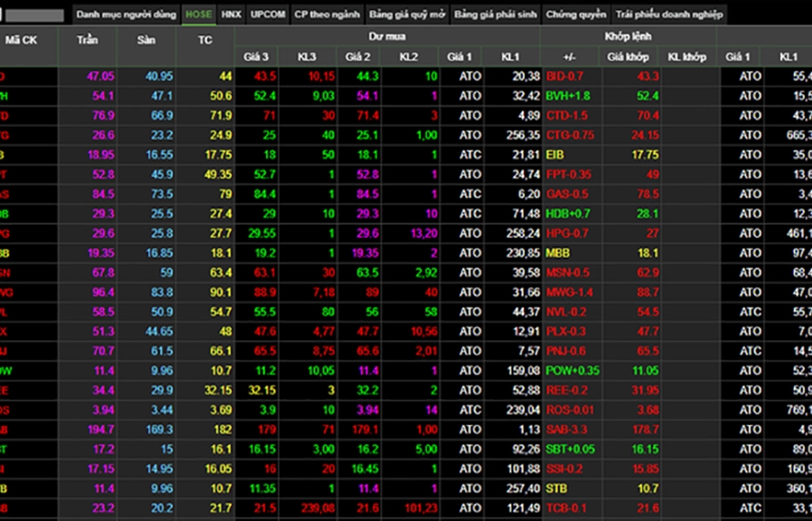Click the TC column header
Screen dimensions: 812x521
[x=205, y=41]
